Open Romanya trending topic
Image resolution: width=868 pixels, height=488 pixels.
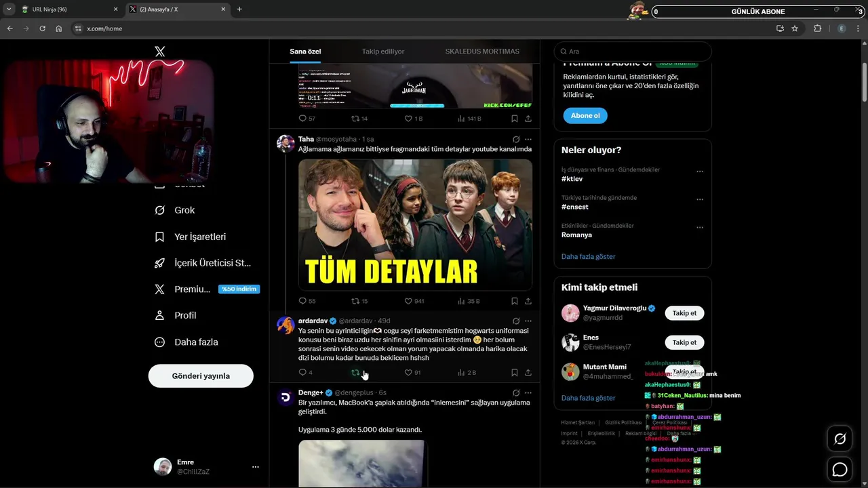(x=576, y=235)
